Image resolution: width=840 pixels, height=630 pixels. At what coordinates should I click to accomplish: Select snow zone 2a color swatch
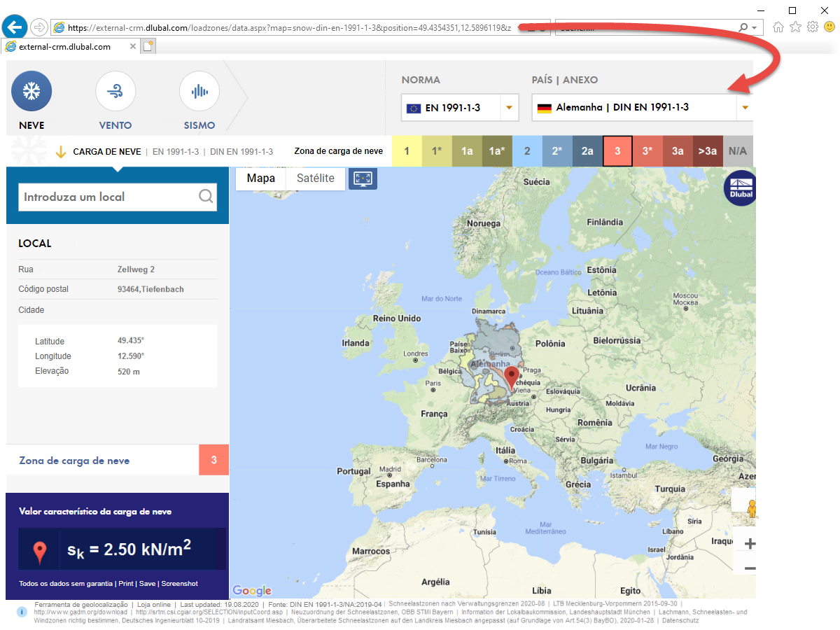click(x=587, y=150)
